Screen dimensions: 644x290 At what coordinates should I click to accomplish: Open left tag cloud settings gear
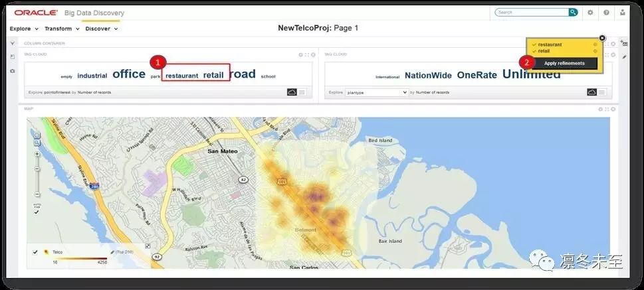300,54
